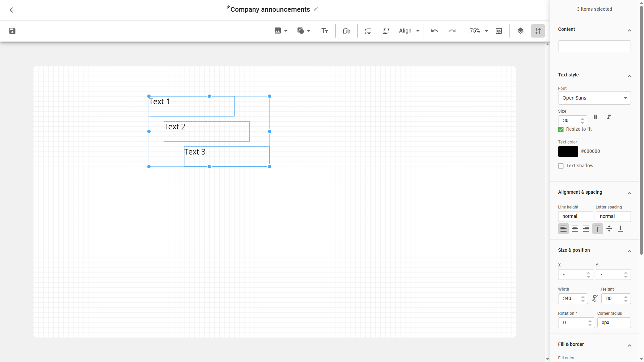Undo the last action
Screen dimensions: 644x362
pyautogui.click(x=435, y=31)
